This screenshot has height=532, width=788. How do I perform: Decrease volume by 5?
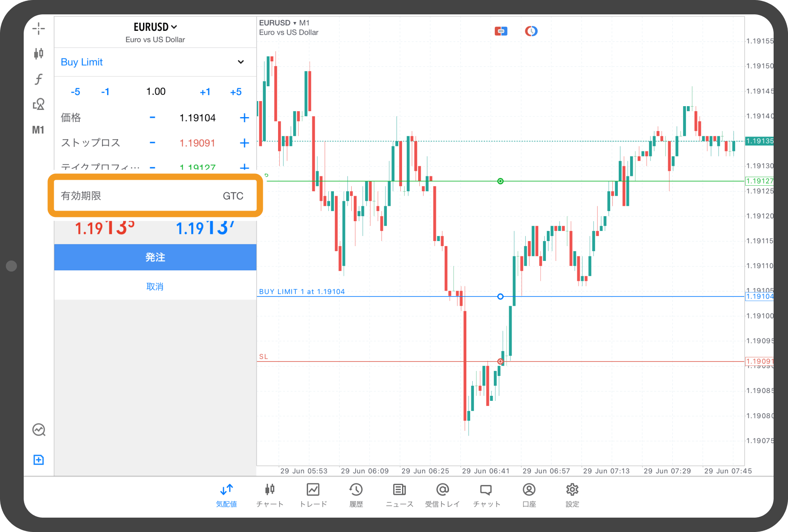click(75, 92)
